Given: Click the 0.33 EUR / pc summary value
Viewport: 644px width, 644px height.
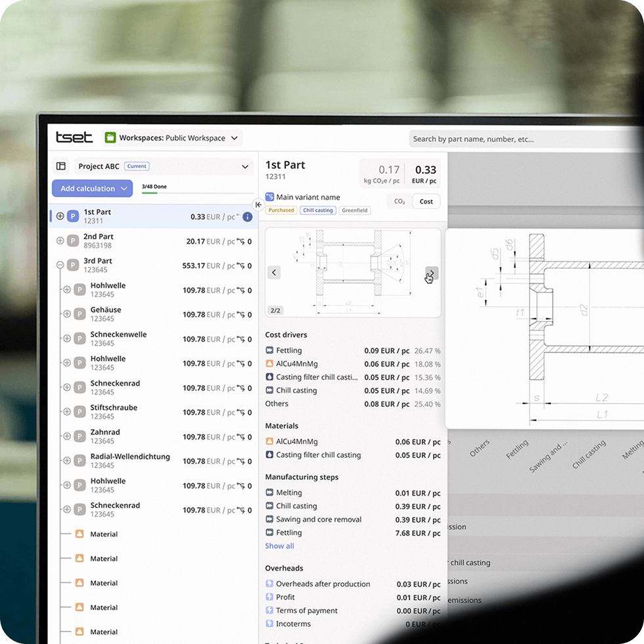Looking at the screenshot, I should pos(425,174).
